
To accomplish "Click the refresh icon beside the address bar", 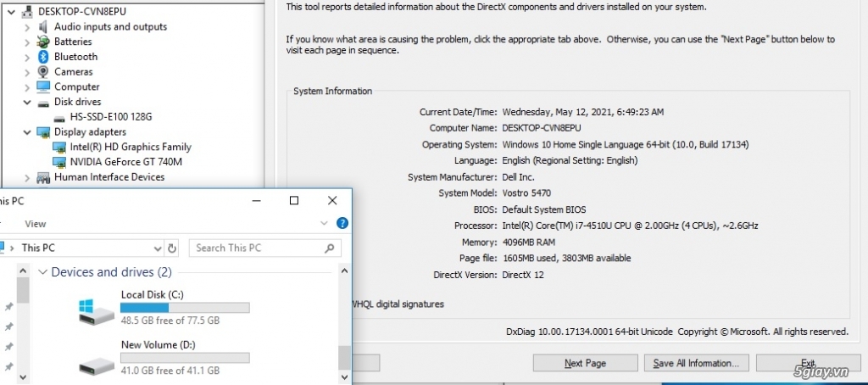I will (x=172, y=248).
